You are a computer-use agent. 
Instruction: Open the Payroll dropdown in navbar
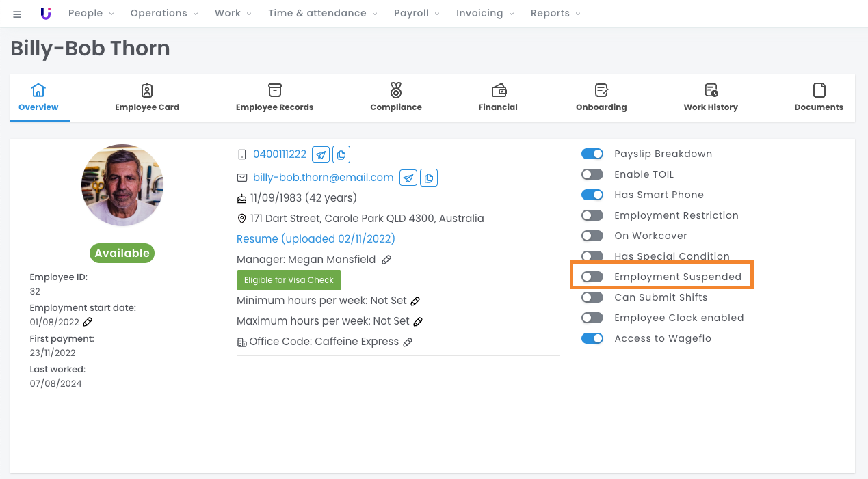click(417, 14)
